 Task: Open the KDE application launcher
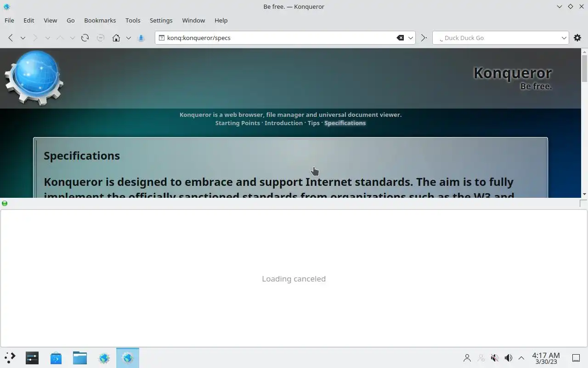[x=10, y=358]
